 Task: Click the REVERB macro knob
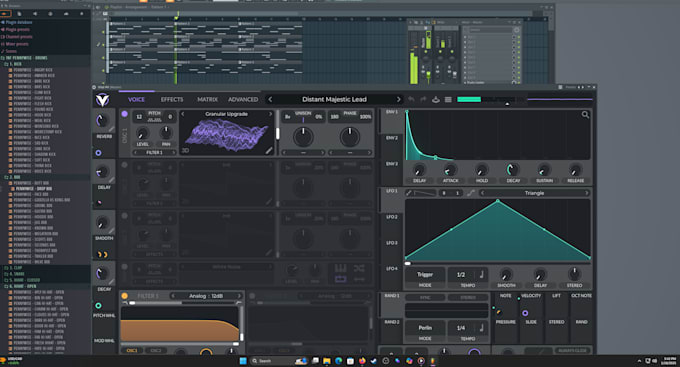(101, 120)
